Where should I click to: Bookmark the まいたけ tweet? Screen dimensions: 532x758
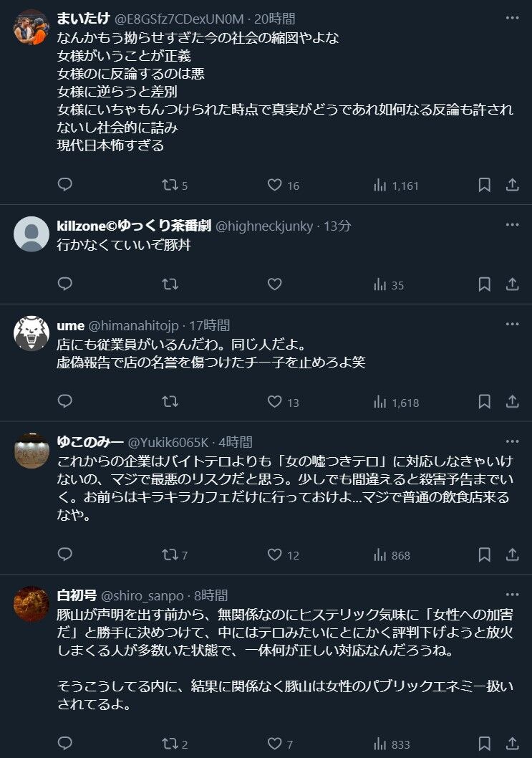pos(484,186)
